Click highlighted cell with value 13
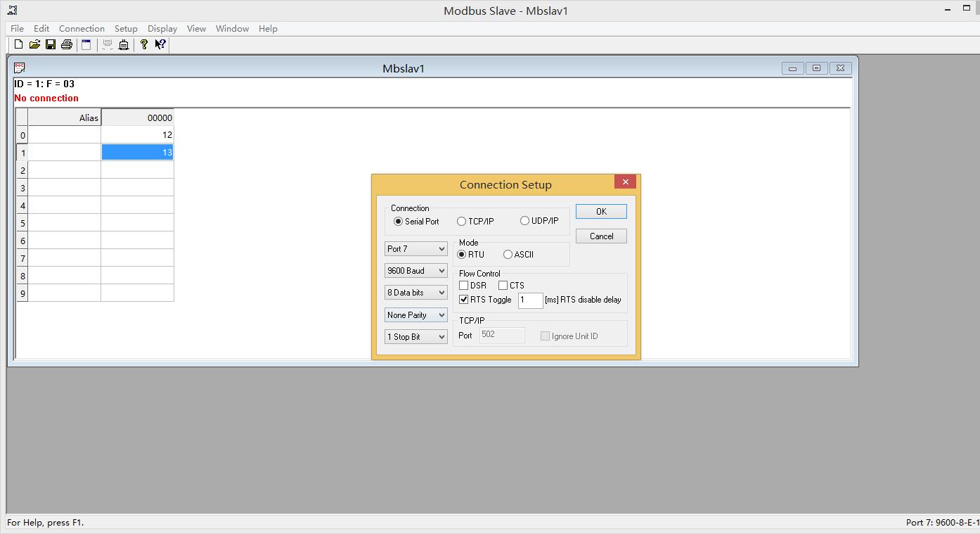 pos(137,152)
